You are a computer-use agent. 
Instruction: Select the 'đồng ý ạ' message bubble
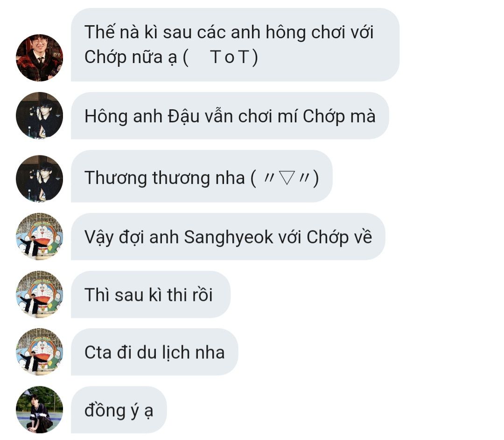pos(119,410)
